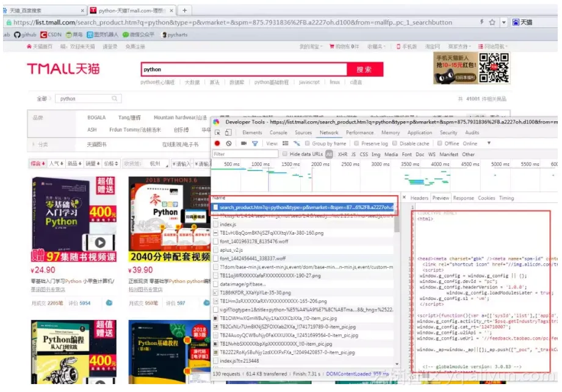Filter requests by JS type
The image size is (562, 392).
353,154
